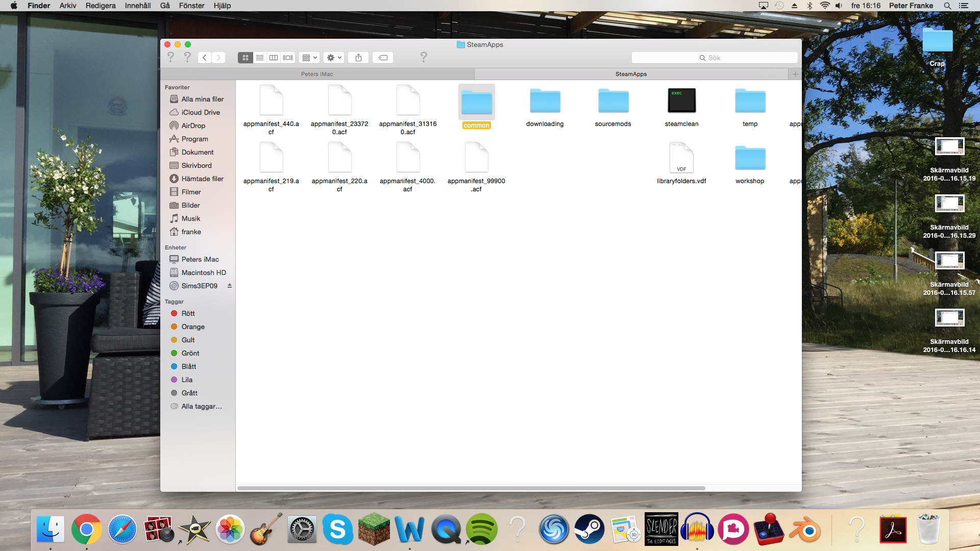Open the arrange items dropdown
This screenshot has height=551, width=980.
pyautogui.click(x=309, y=58)
